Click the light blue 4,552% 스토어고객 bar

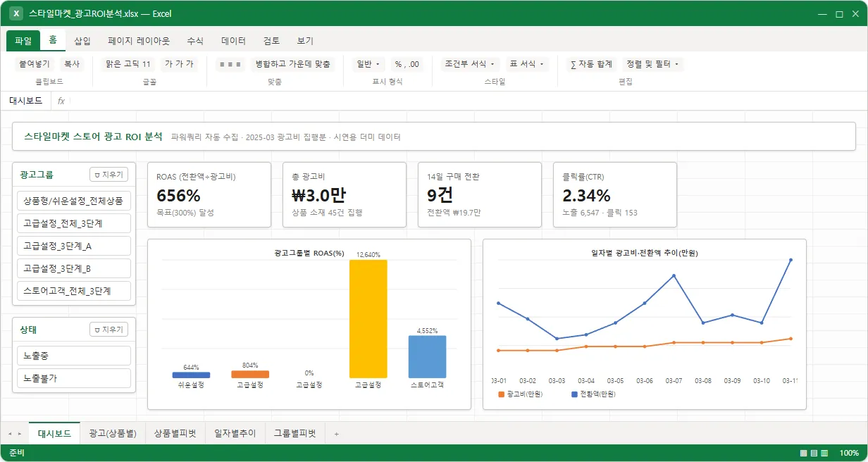(x=427, y=357)
